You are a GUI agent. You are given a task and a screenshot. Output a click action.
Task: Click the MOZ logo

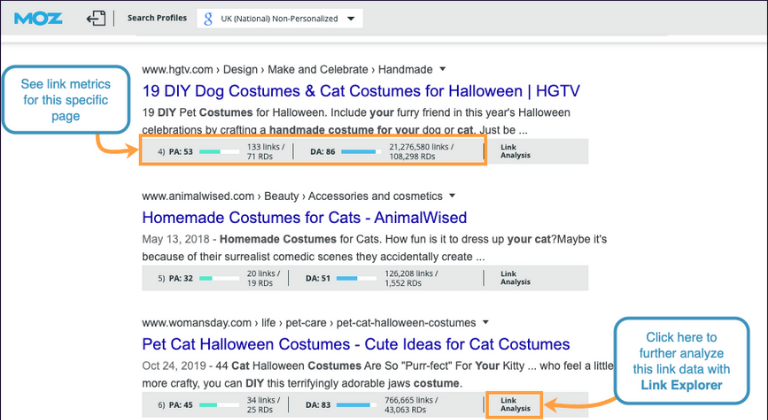38,19
